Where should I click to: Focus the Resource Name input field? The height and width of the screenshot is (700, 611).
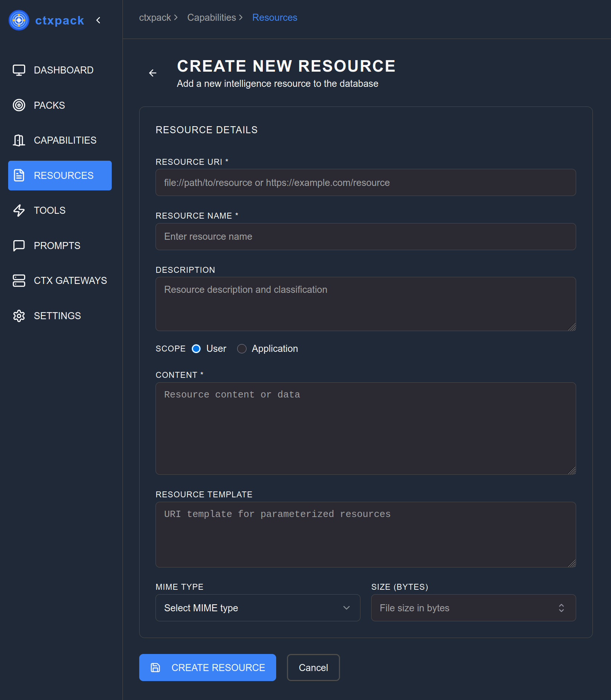tap(366, 237)
